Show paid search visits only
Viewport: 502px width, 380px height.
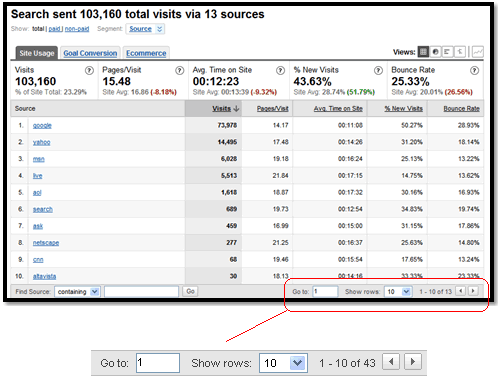coord(54,29)
